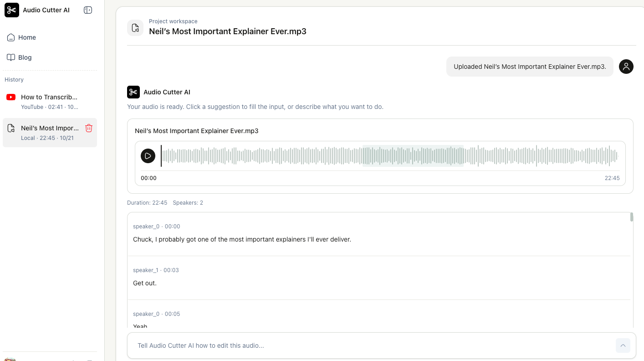The width and height of the screenshot is (644, 361).
Task: Click the 00:00 current time label
Action: click(148, 178)
